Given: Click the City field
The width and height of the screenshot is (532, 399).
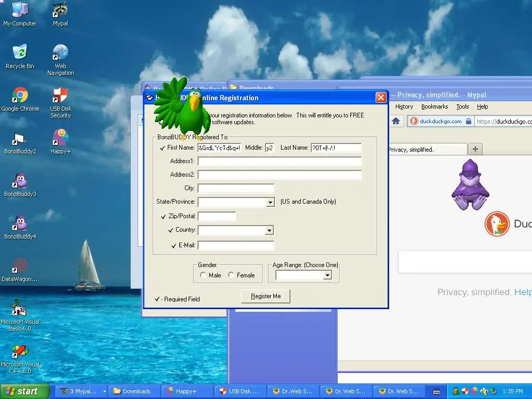Looking at the screenshot, I should pos(236,188).
